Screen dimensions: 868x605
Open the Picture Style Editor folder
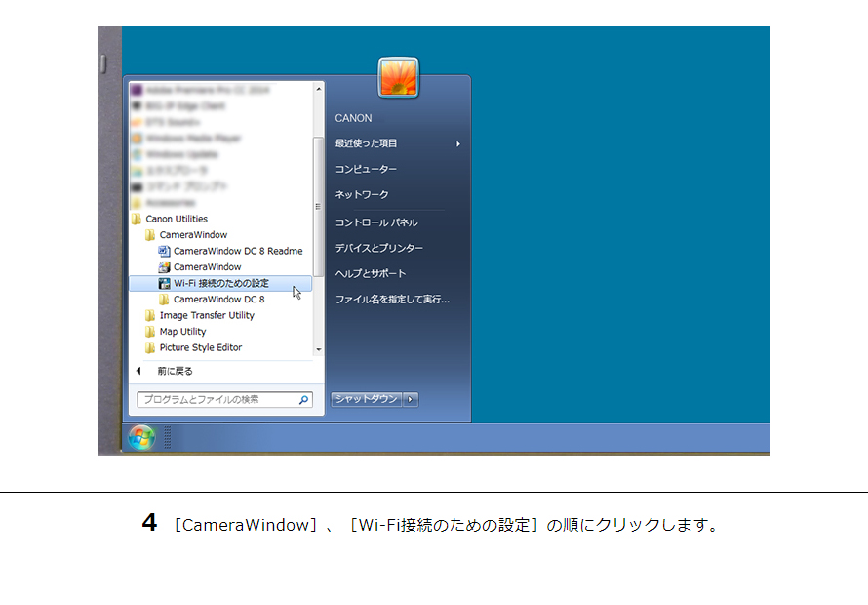198,346
